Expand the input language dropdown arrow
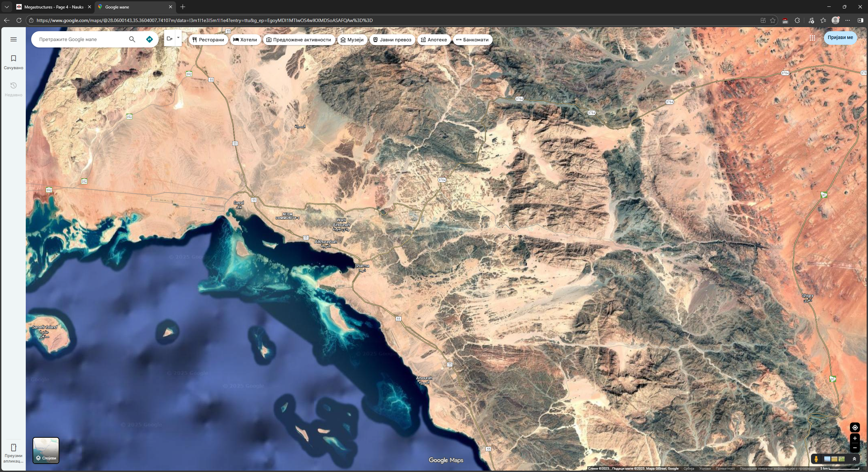 [x=178, y=38]
